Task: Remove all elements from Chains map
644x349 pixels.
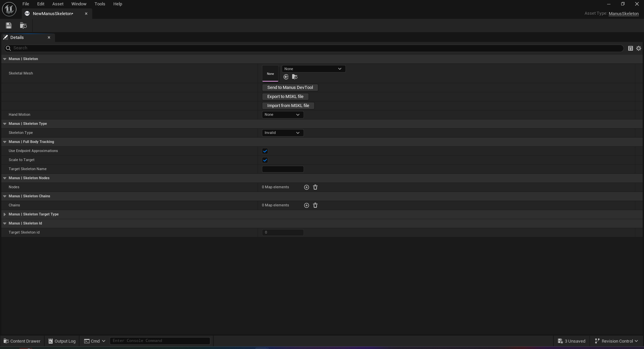Action: (315, 205)
